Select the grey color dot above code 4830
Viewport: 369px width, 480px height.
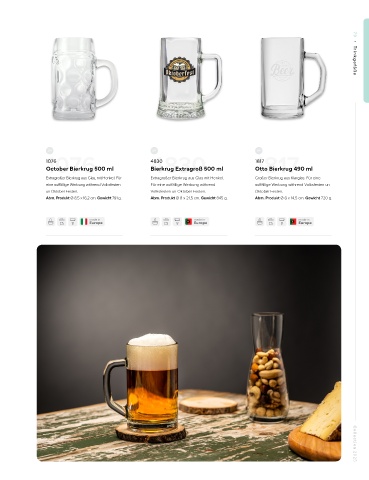[154, 150]
